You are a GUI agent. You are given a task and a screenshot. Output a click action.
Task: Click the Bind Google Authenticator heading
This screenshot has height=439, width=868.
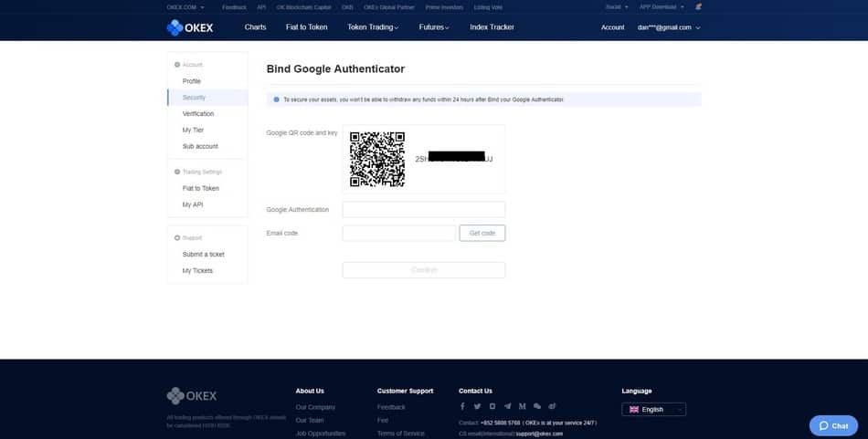[x=335, y=69]
